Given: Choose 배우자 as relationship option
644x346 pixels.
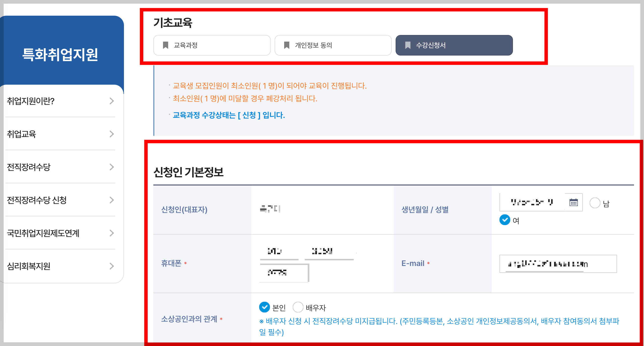Looking at the screenshot, I should [x=298, y=307].
